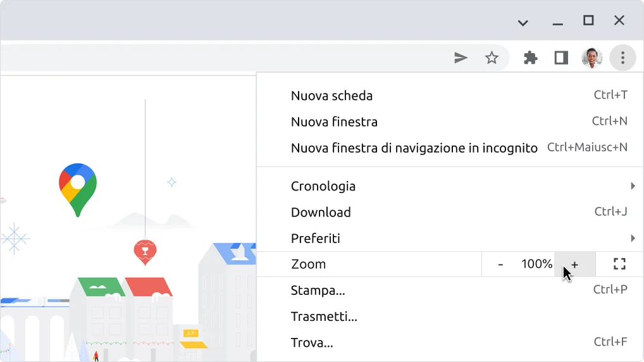Image resolution: width=644 pixels, height=362 pixels.
Task: Click the three-dot Chrome menu button
Action: coord(622,58)
